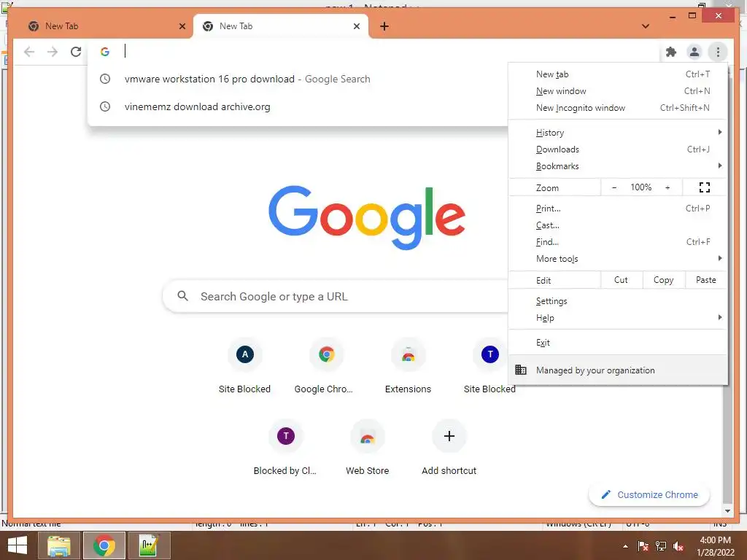Open Downloads from the menu

(x=618, y=149)
